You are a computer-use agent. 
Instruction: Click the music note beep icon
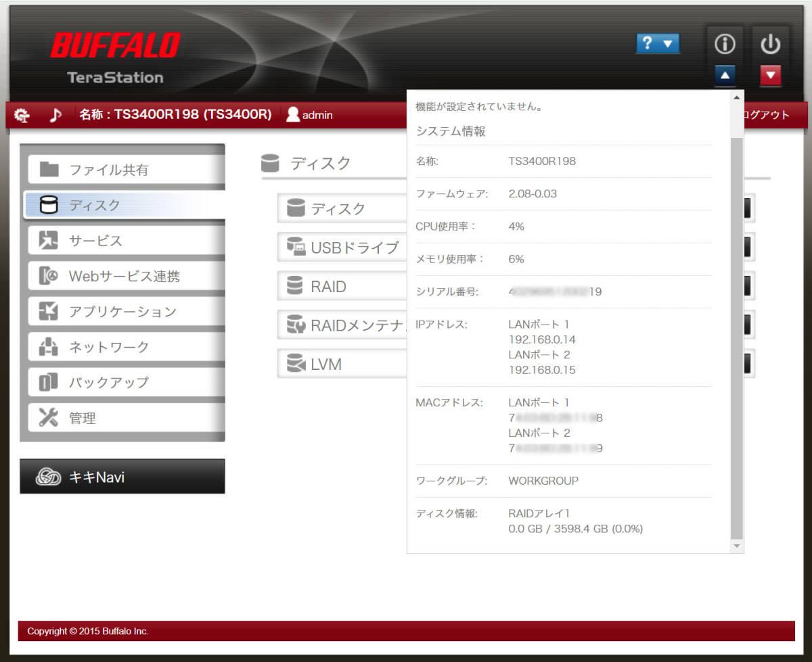56,115
